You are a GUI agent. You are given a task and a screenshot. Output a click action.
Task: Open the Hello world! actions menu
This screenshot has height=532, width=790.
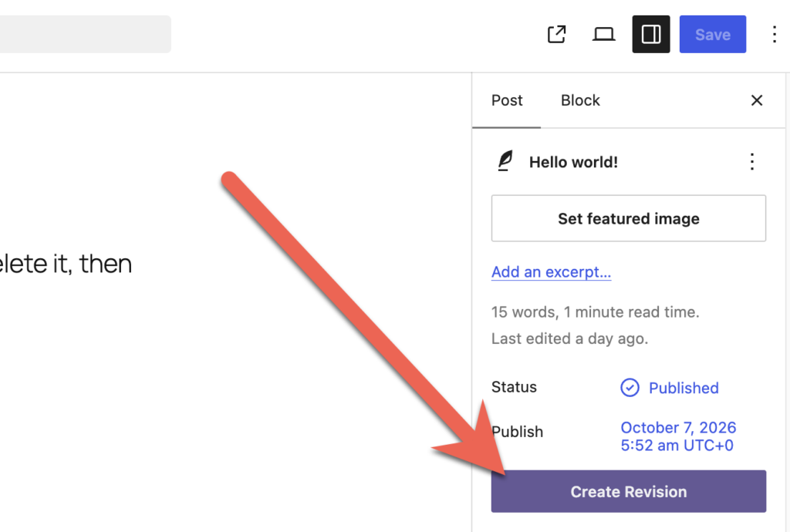pyautogui.click(x=751, y=162)
